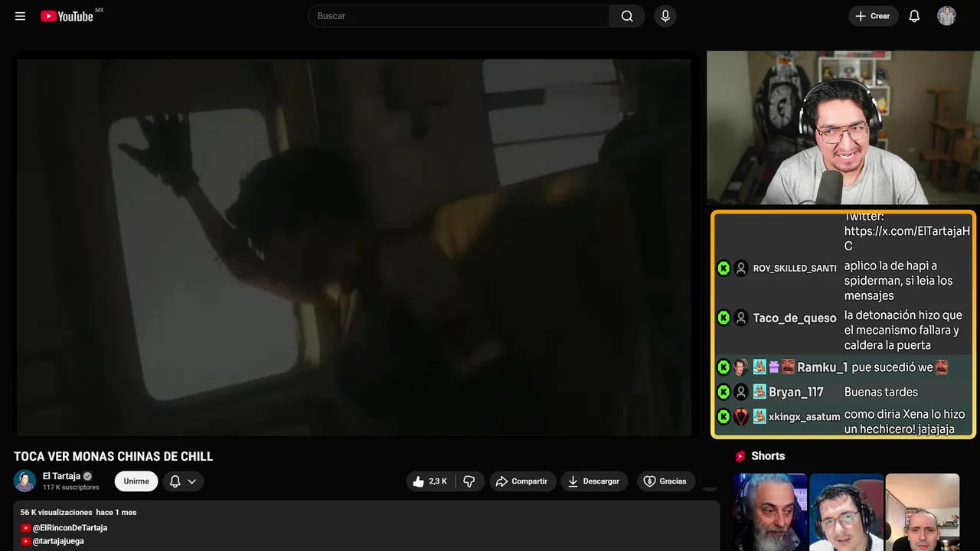
Task: Click the Ramku_1 username in chat
Action: [x=822, y=367]
